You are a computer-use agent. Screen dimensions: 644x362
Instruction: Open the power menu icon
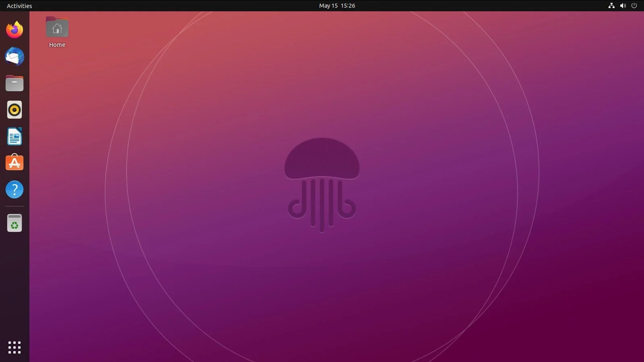pos(634,6)
